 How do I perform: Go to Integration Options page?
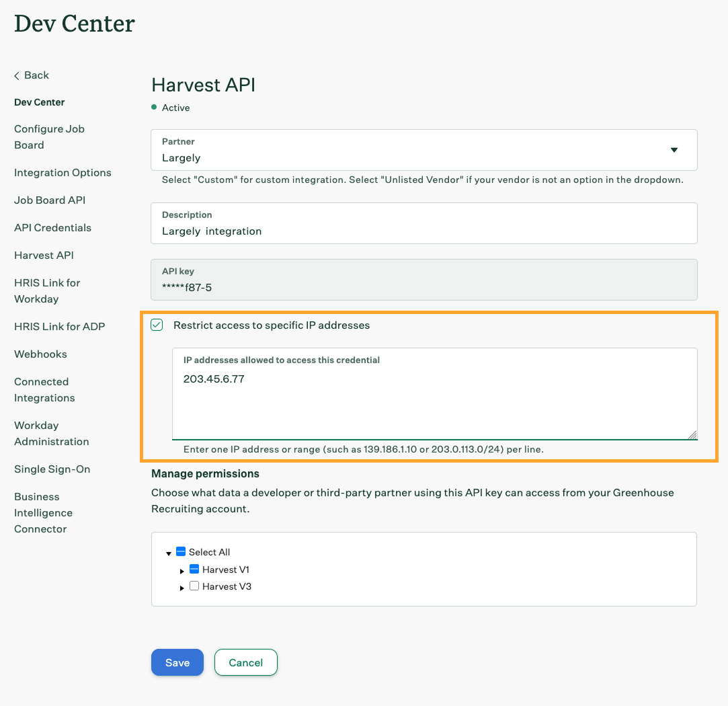pos(63,173)
